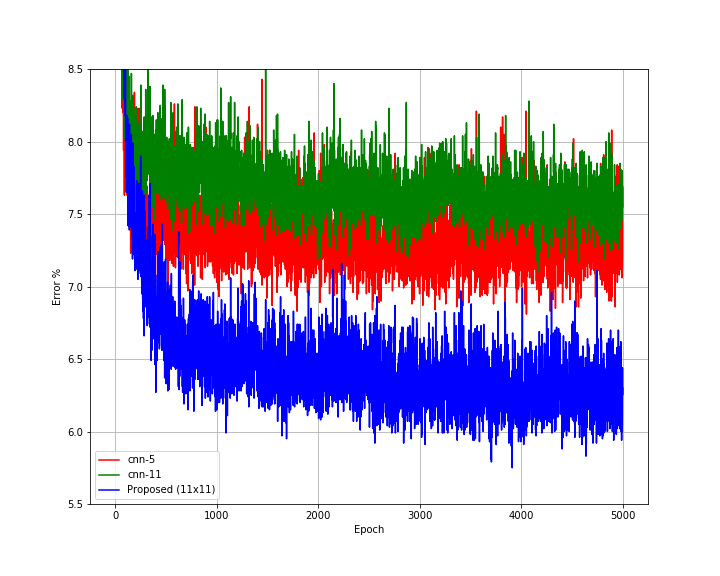Screen dimensions: 720x576
Task: Click y-axis tick label 8.5
Action: click(x=75, y=69)
